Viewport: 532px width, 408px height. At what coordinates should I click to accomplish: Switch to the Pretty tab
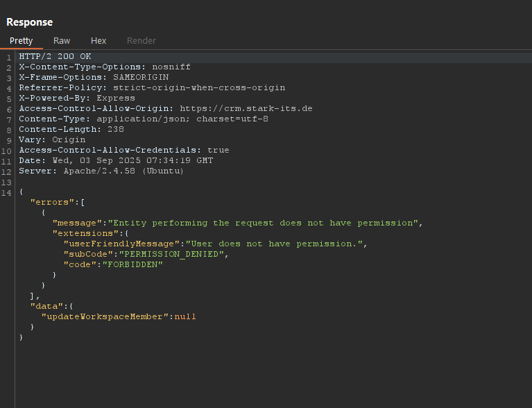(x=21, y=41)
